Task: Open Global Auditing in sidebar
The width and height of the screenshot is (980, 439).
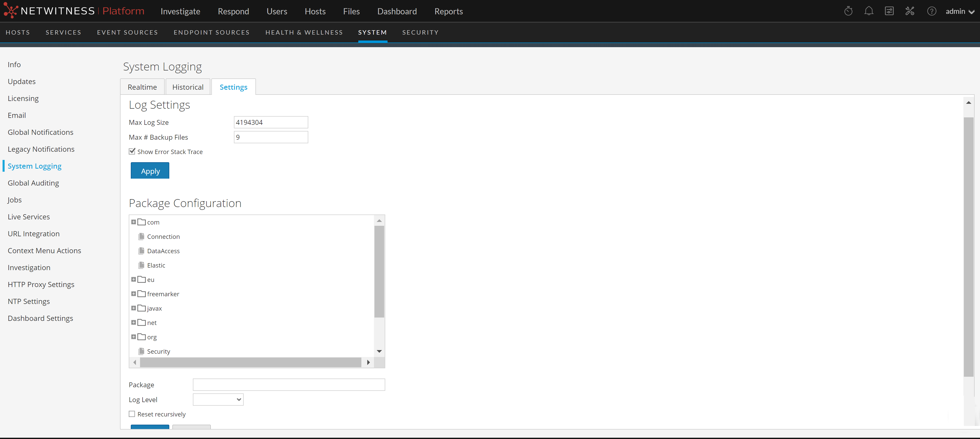Action: pos(33,183)
